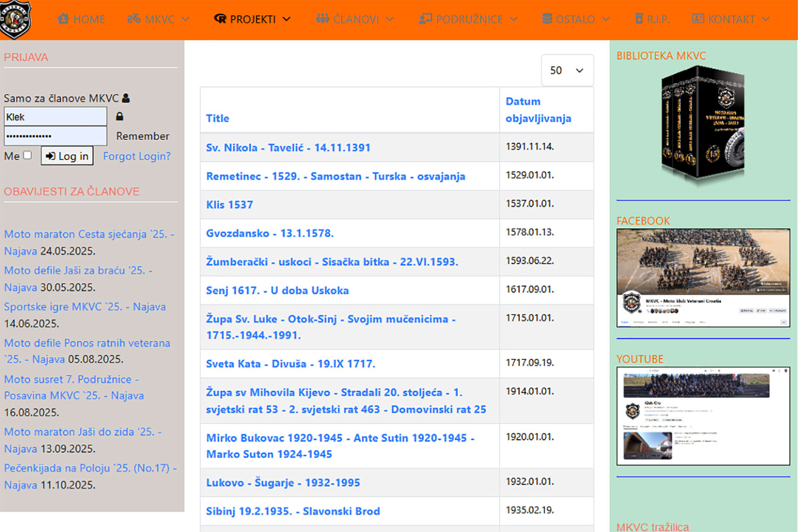Toggle the Remember Me checkbox
Viewport: 798px width, 532px height.
tap(28, 155)
